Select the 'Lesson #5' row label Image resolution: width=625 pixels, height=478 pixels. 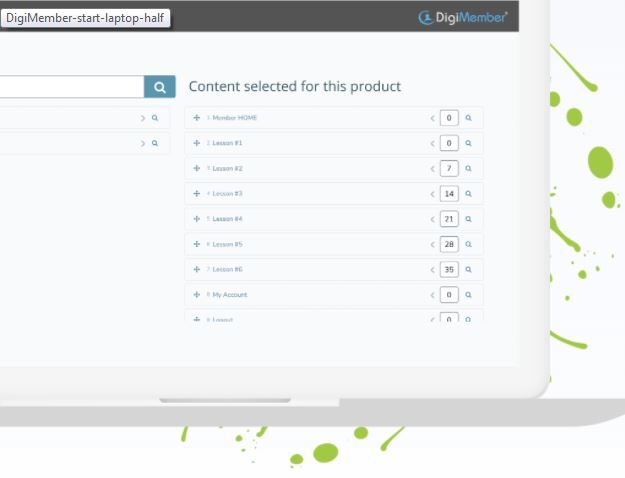[x=227, y=244]
